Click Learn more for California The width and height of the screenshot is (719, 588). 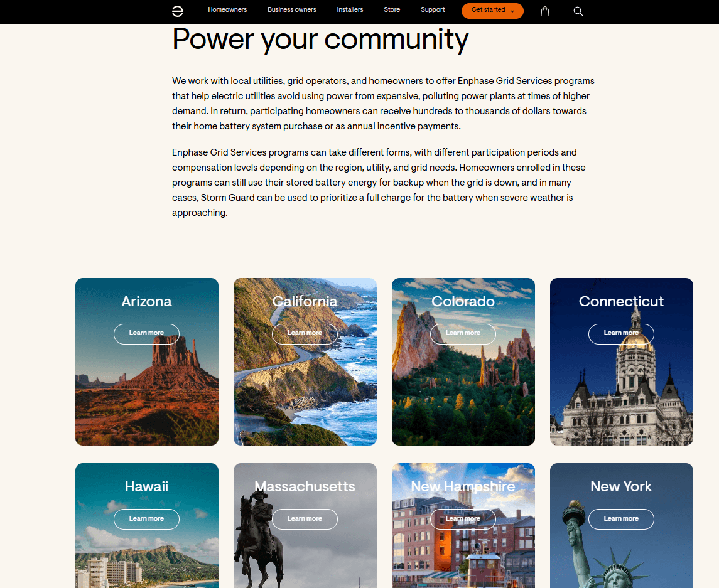click(305, 334)
